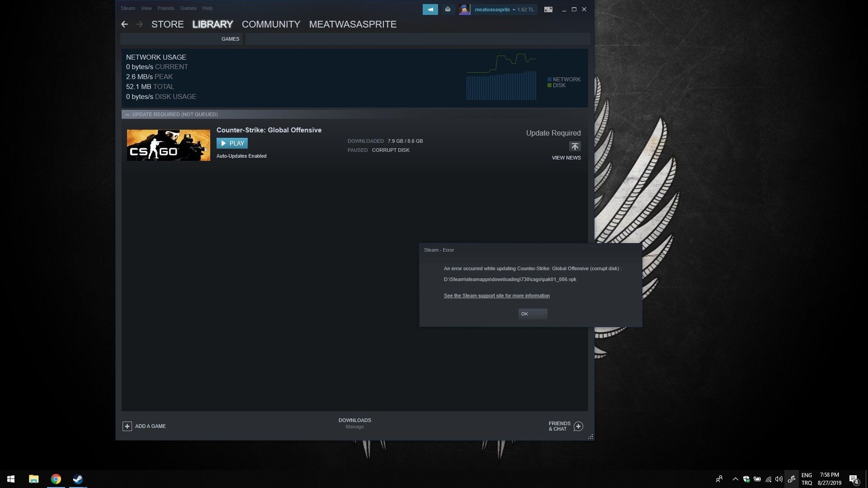The width and height of the screenshot is (868, 488).
Task: Open the GAMES library submenu
Action: tap(230, 39)
